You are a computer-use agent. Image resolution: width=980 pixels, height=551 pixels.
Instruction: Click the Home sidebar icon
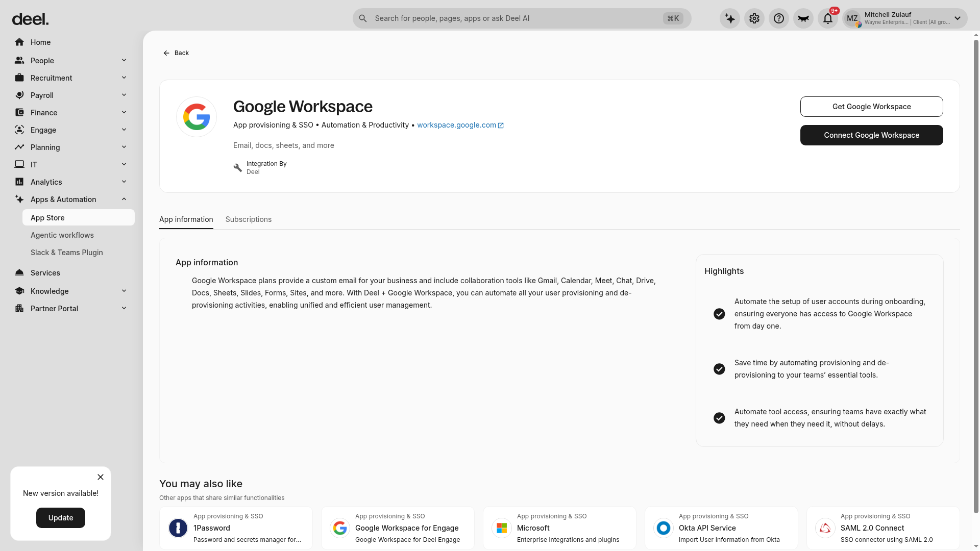19,42
